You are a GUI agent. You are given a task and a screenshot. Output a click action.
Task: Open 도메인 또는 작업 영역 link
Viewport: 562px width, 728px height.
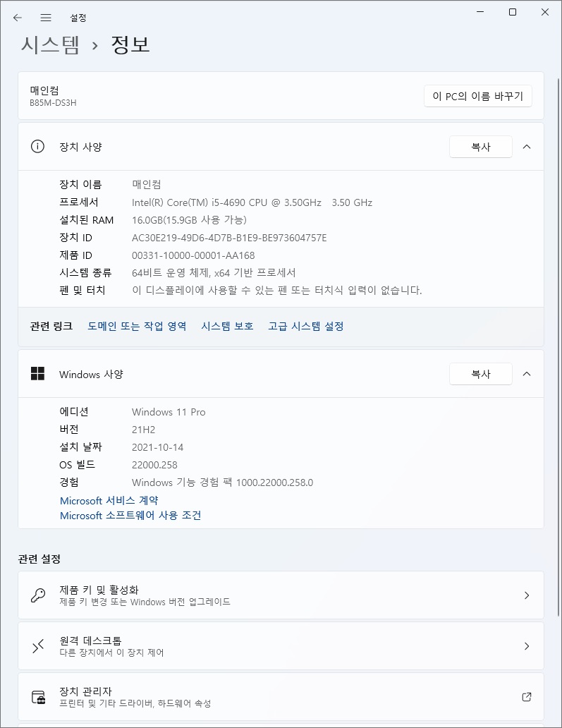pyautogui.click(x=137, y=327)
